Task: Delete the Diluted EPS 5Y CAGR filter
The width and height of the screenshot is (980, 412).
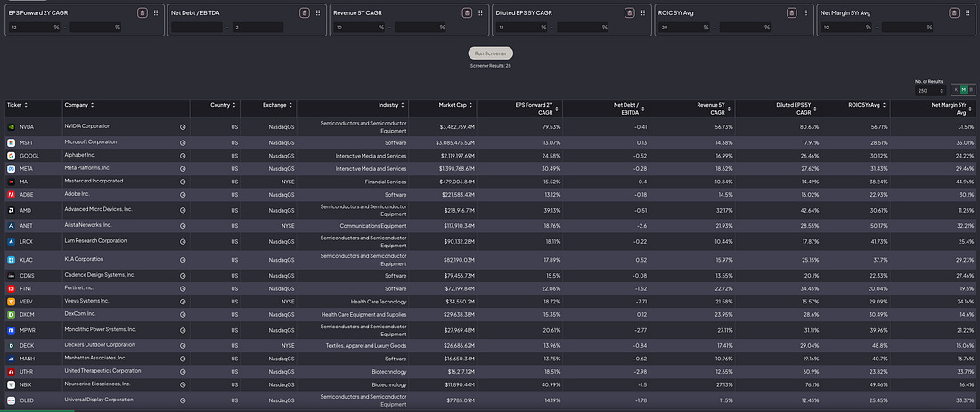Action: click(x=629, y=12)
